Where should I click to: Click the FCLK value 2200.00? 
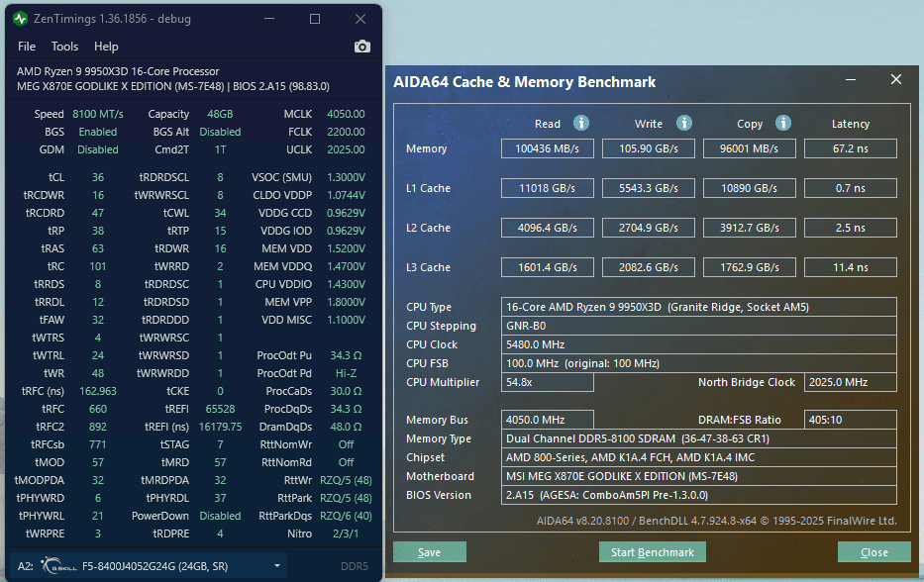(x=346, y=132)
